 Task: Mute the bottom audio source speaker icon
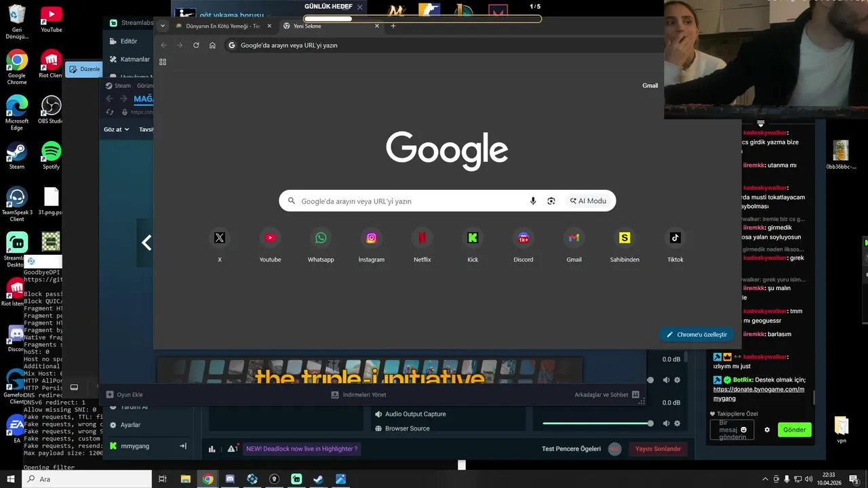[x=666, y=423]
